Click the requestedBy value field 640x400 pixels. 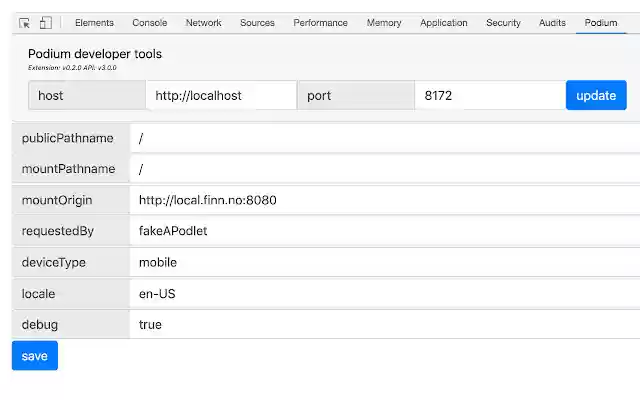(x=384, y=231)
